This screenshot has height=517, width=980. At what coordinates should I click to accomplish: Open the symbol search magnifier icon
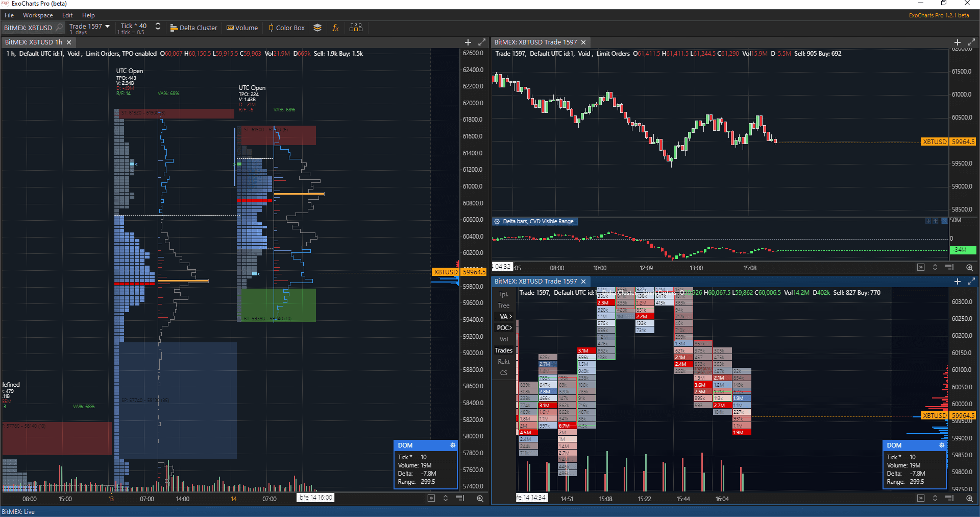pyautogui.click(x=59, y=28)
